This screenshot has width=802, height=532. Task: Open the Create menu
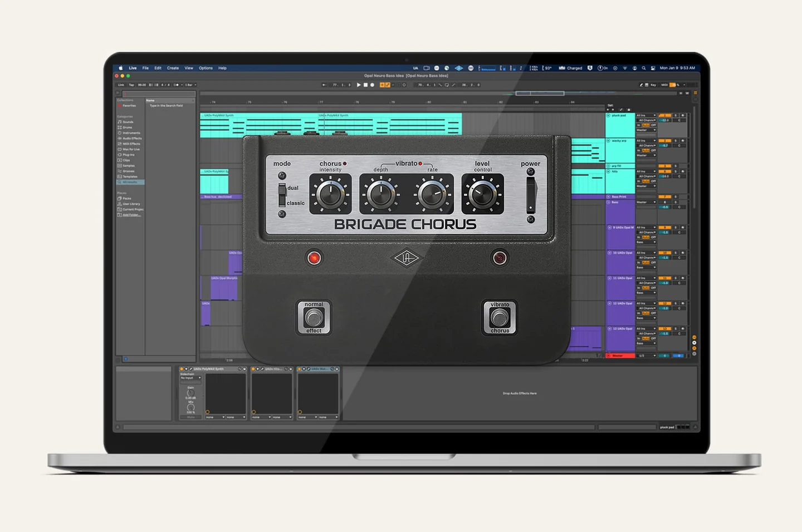(x=173, y=68)
